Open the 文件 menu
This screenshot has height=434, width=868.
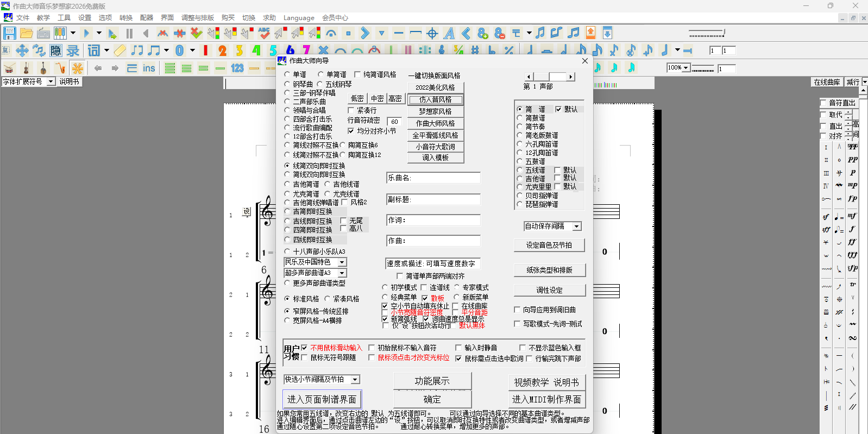23,18
